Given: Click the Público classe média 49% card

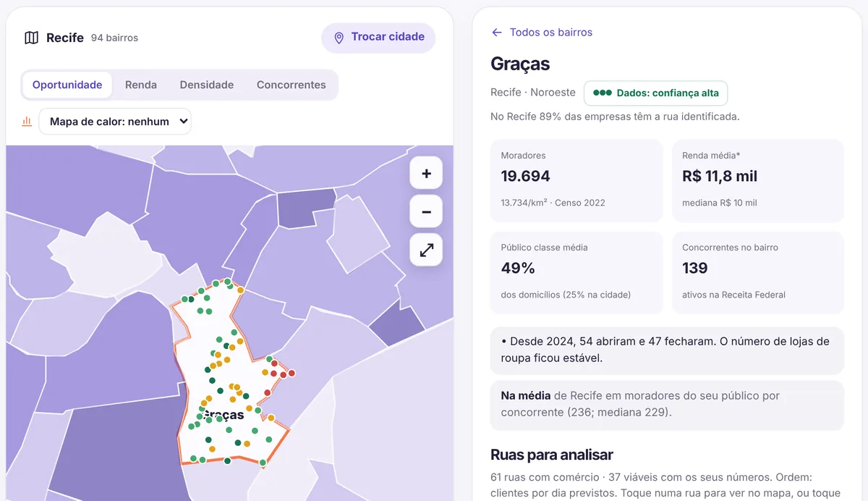Looking at the screenshot, I should point(576,273).
